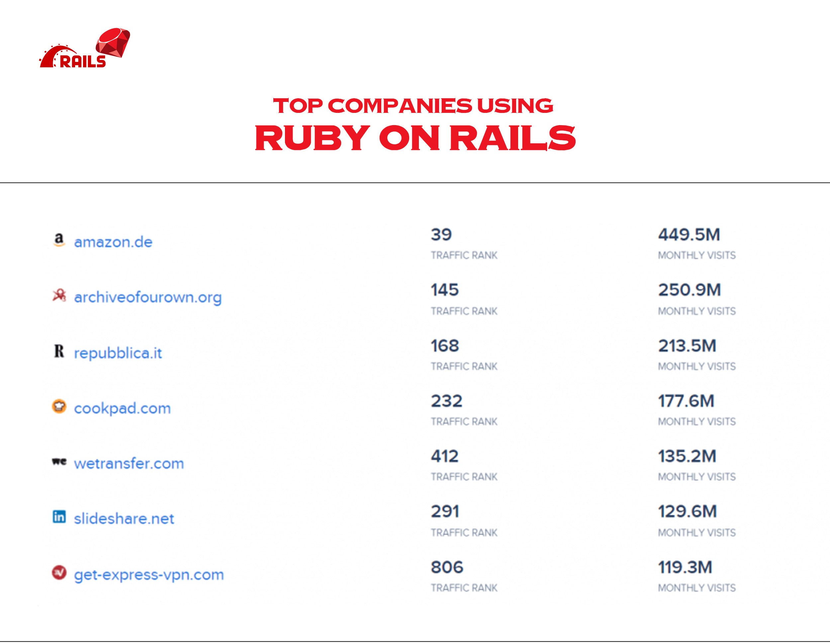The image size is (830, 644).
Task: Click traffic rank 806 value
Action: (446, 567)
